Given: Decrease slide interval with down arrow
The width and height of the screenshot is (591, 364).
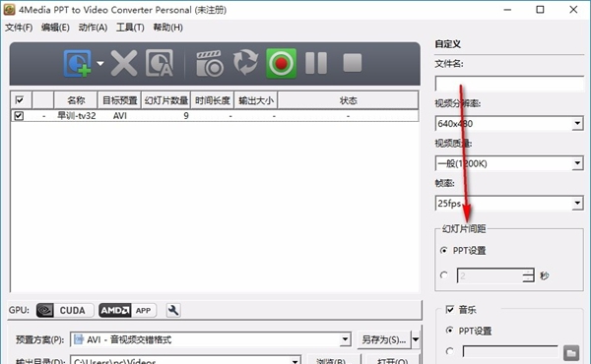Looking at the screenshot, I should coord(528,279).
